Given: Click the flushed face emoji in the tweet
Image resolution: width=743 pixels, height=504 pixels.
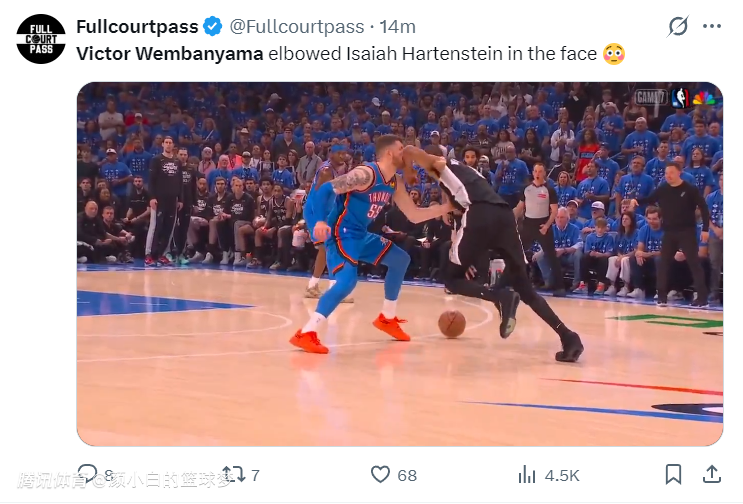Looking at the screenshot, I should click(614, 54).
